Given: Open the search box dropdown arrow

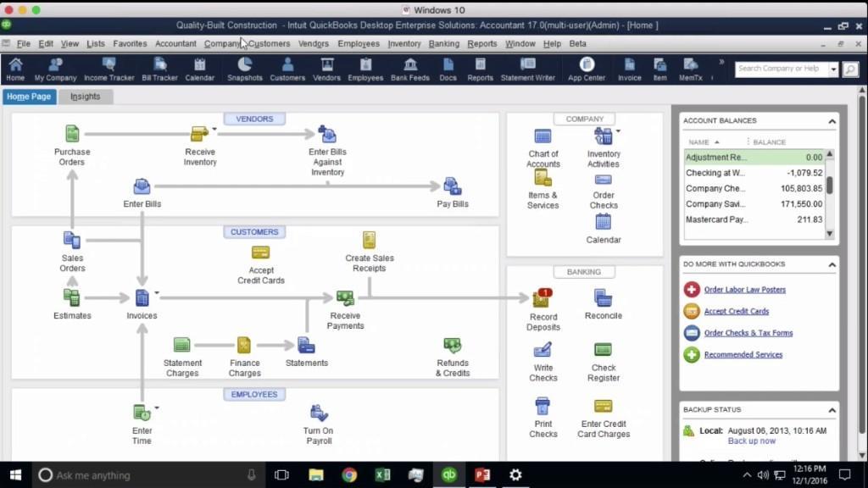Looking at the screenshot, I should tap(833, 69).
